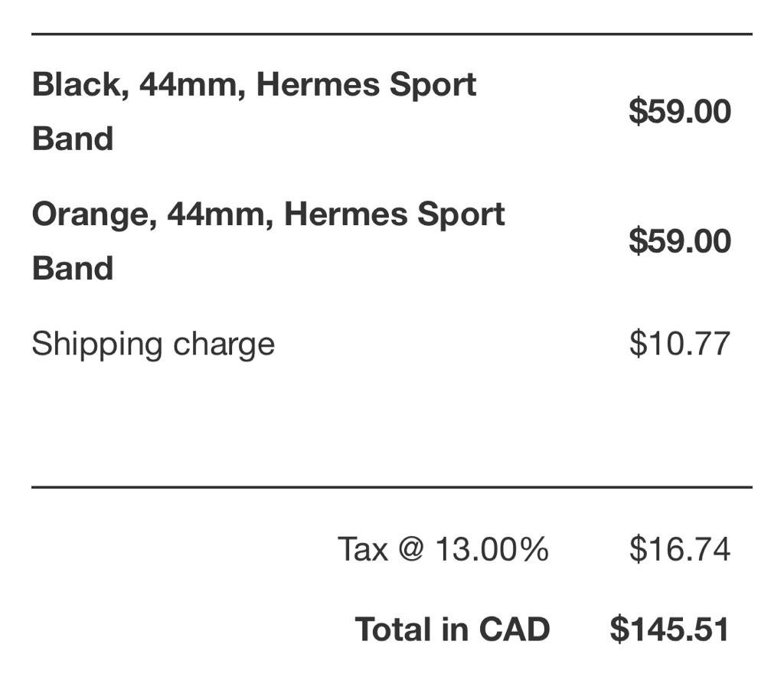The image size is (784, 700).
Task: Click the word Orange in the second item
Action: (93, 215)
